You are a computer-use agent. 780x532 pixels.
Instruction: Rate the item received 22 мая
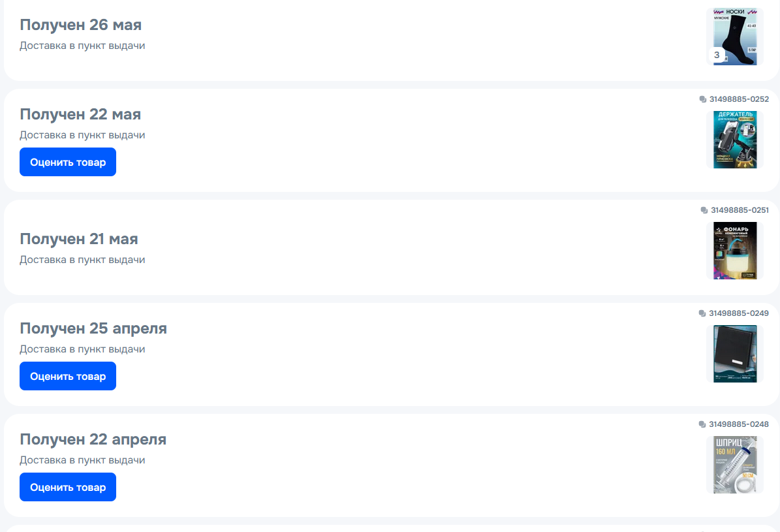tap(68, 163)
